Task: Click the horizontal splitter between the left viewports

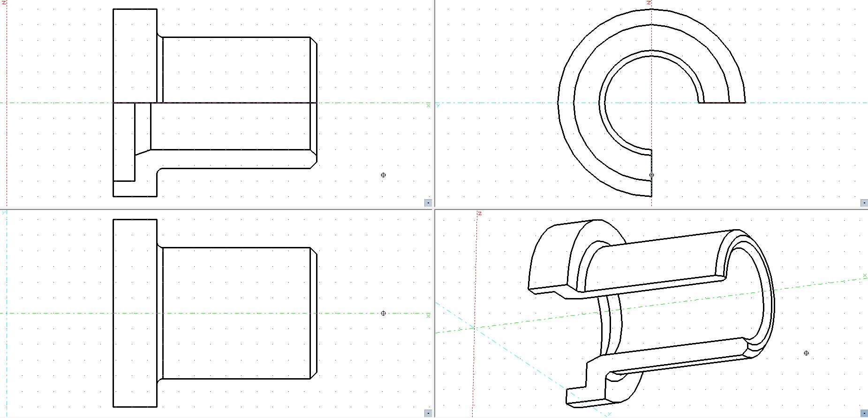Action: coord(216,209)
